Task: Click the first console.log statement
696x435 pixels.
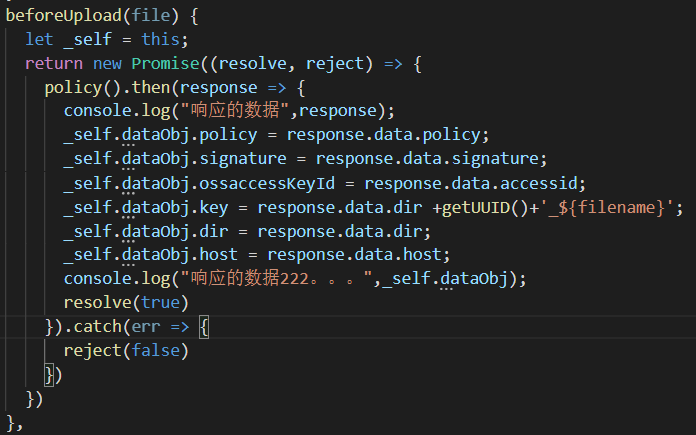Action: 229,111
